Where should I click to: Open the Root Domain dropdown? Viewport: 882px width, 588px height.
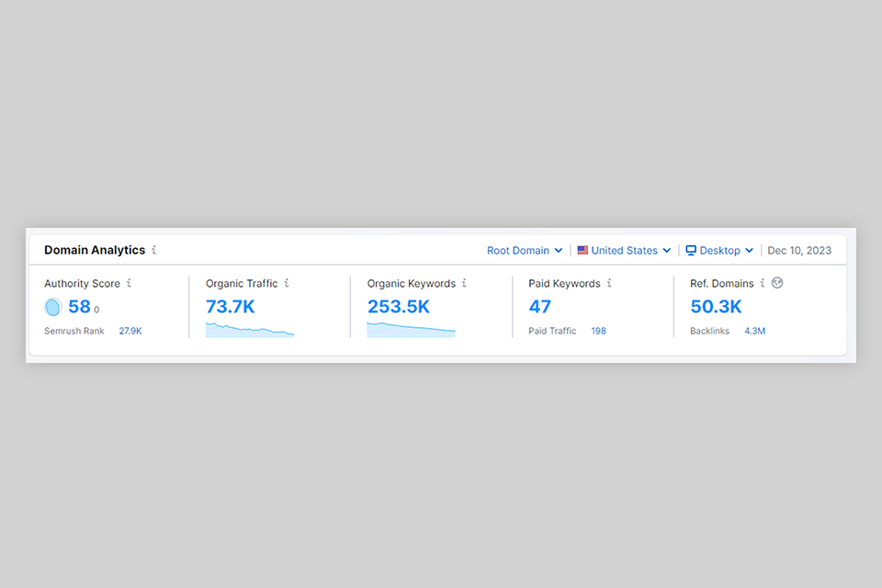pos(524,250)
